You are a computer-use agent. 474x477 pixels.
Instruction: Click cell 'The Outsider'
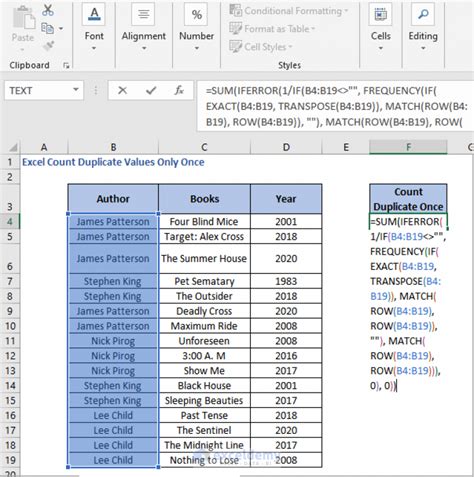pos(204,296)
